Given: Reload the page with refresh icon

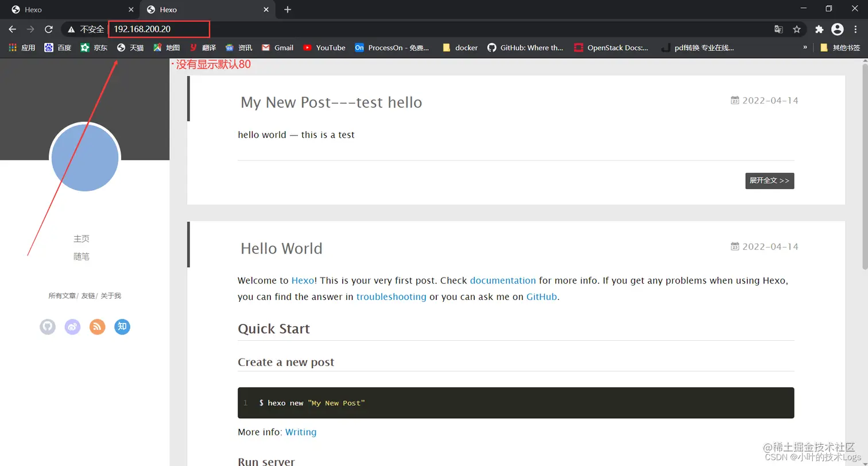Looking at the screenshot, I should [x=49, y=29].
